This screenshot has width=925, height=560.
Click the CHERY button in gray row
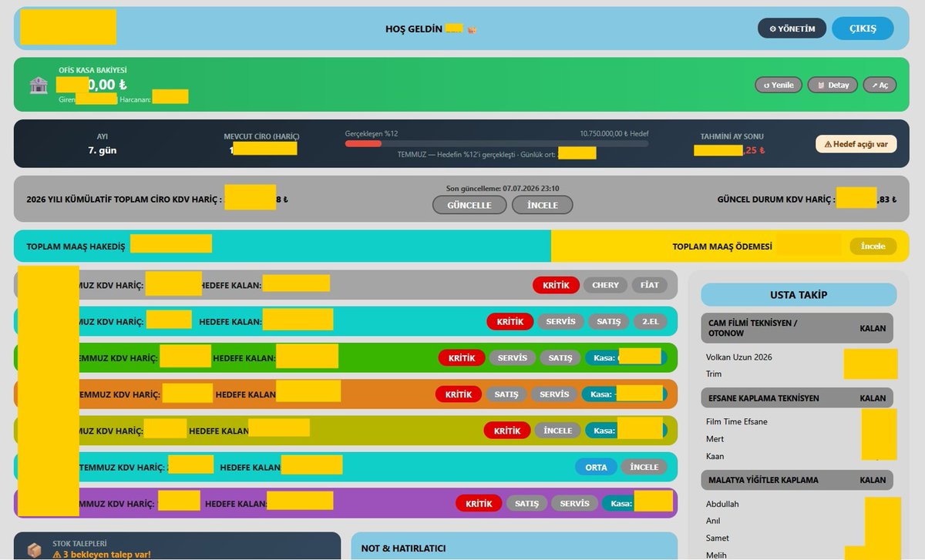click(x=605, y=285)
